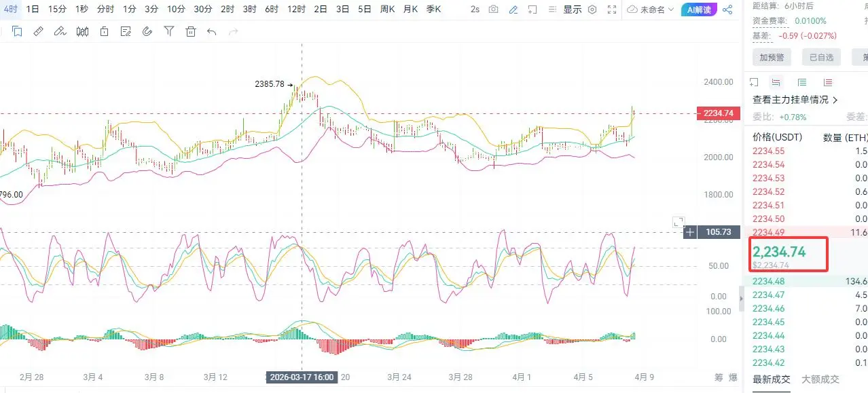The width and height of the screenshot is (868, 393).
Task: Select the 10分 interval
Action: coord(176,10)
